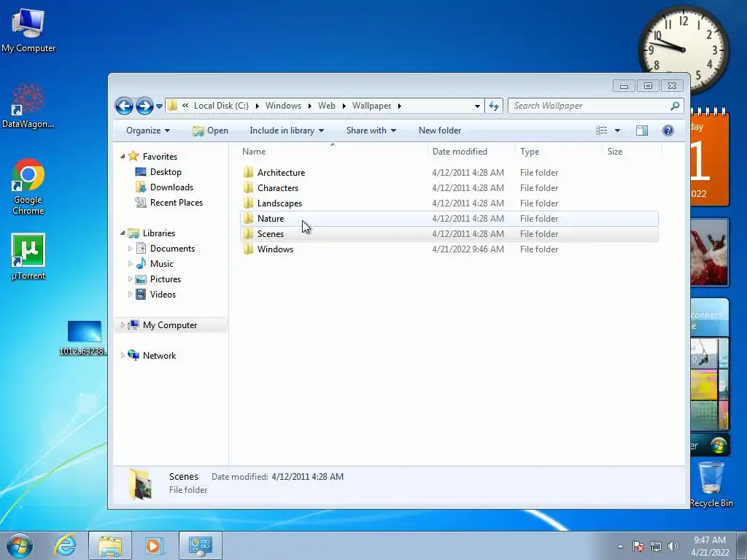Select the µTorrent desktop icon
Screen dimensions: 747x560
pos(28,256)
